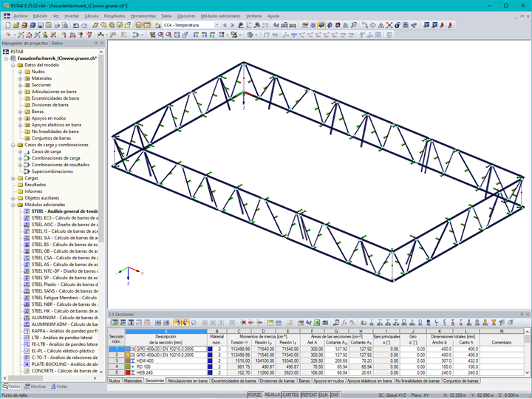Select the Informes folder in the tree
The width and height of the screenshot is (532, 399).
click(x=33, y=191)
